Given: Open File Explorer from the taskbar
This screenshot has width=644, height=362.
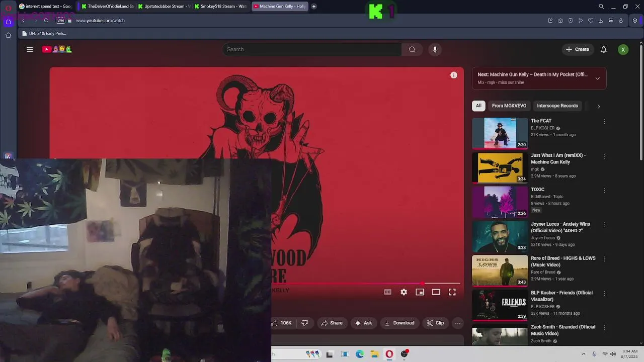Looking at the screenshot, I should (x=375, y=354).
